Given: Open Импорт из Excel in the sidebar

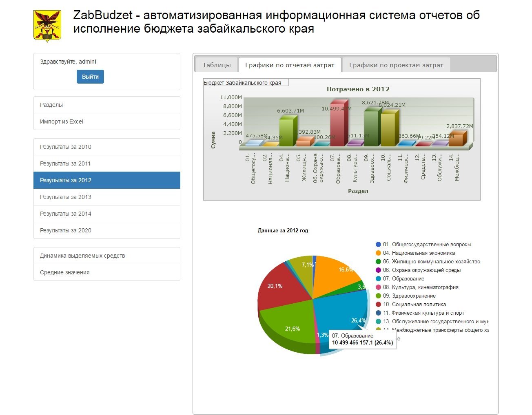Looking at the screenshot, I should (107, 121).
